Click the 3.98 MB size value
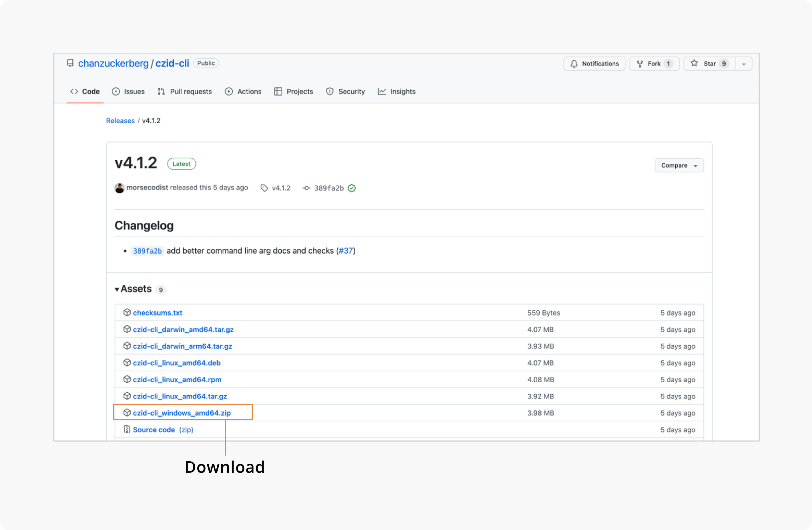The width and height of the screenshot is (812, 530). 541,413
